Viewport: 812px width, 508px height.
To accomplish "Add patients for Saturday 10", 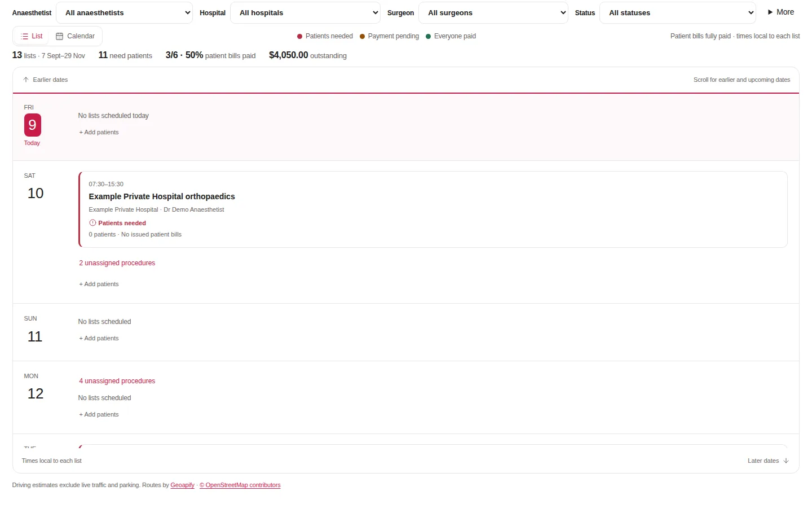I will point(99,284).
